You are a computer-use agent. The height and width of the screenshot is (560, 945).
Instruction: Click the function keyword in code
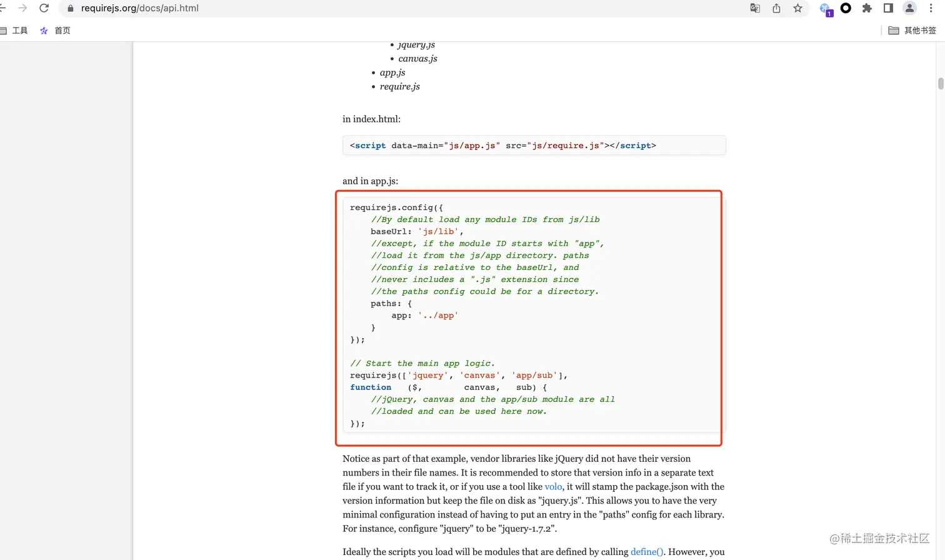coord(371,387)
